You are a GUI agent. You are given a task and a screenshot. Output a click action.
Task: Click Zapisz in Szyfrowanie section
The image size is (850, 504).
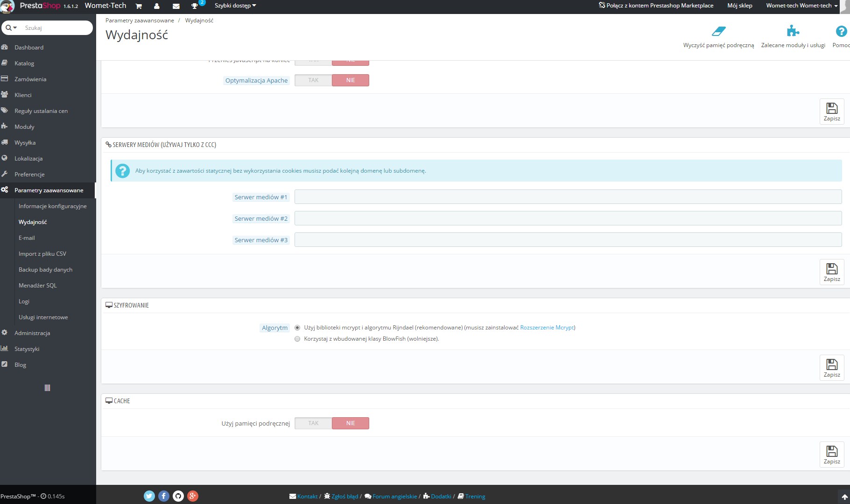pyautogui.click(x=832, y=368)
